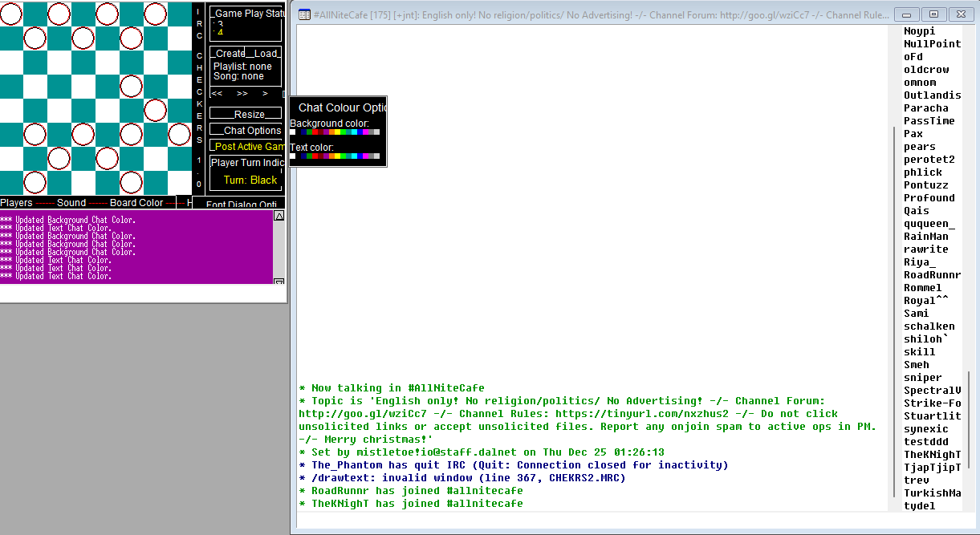Pick yellow background color swatch
This screenshot has width=980, height=535.
point(338,132)
